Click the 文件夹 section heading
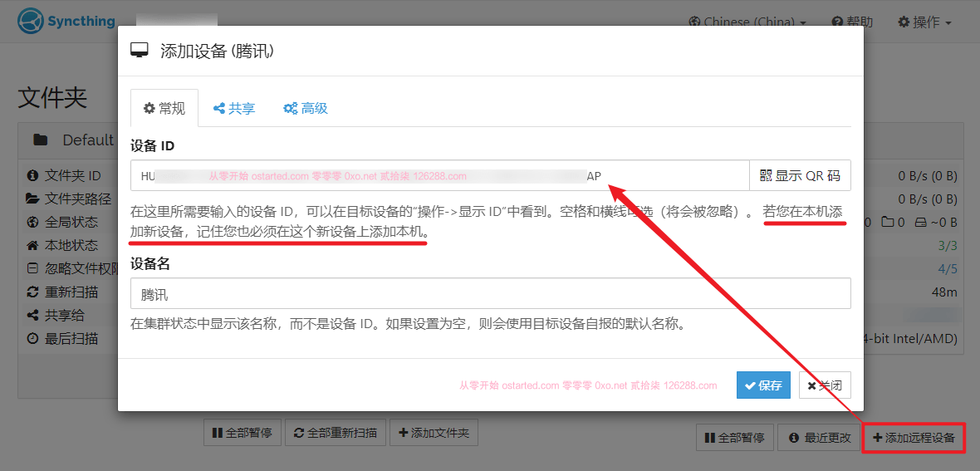The image size is (980, 471). point(52,97)
